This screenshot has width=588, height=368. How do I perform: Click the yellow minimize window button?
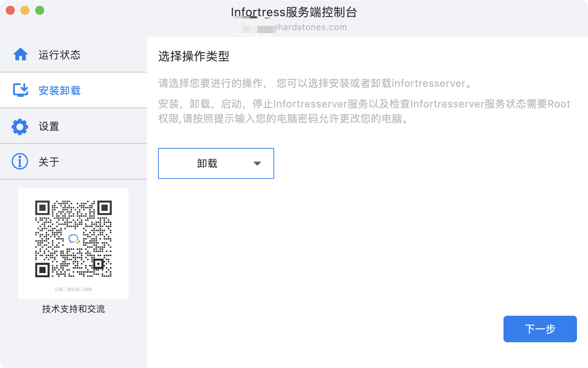(x=25, y=10)
